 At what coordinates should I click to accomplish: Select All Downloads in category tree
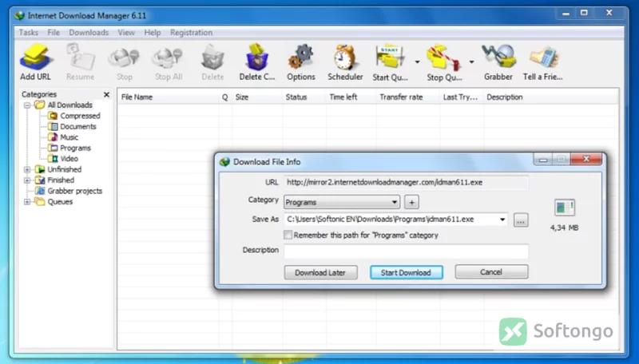[64, 105]
